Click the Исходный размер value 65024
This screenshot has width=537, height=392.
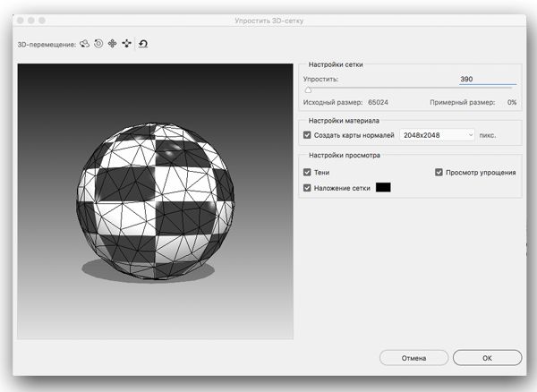coord(378,102)
